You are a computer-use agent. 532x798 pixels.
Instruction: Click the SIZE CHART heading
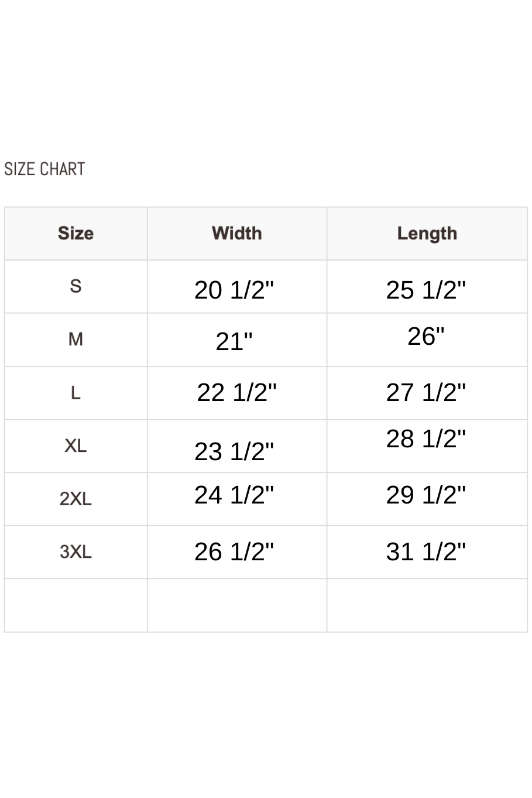click(44, 169)
